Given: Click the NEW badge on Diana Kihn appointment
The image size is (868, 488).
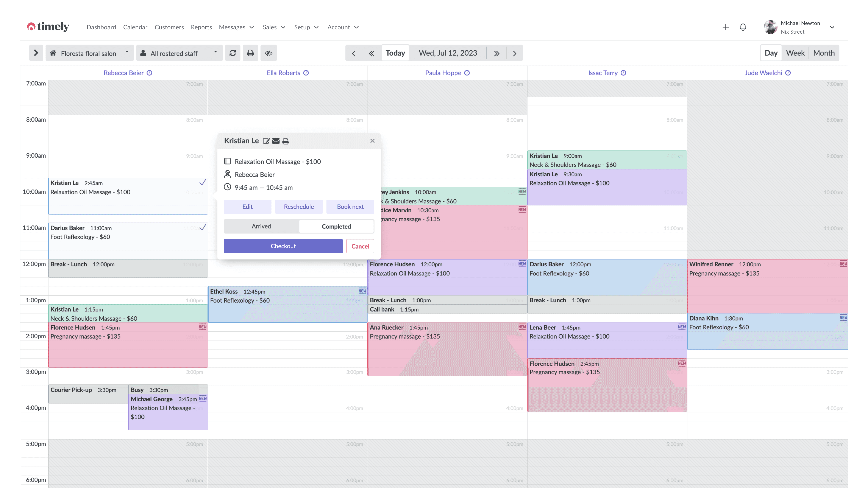Looking at the screenshot, I should pos(843,318).
